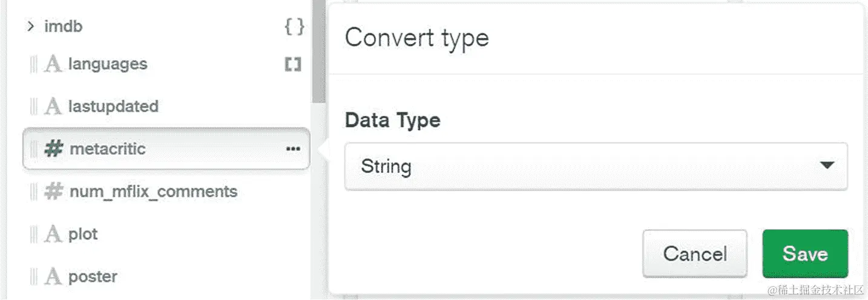Click the number type icon beside metacritic
The height and width of the screenshot is (300, 868).
(x=54, y=149)
